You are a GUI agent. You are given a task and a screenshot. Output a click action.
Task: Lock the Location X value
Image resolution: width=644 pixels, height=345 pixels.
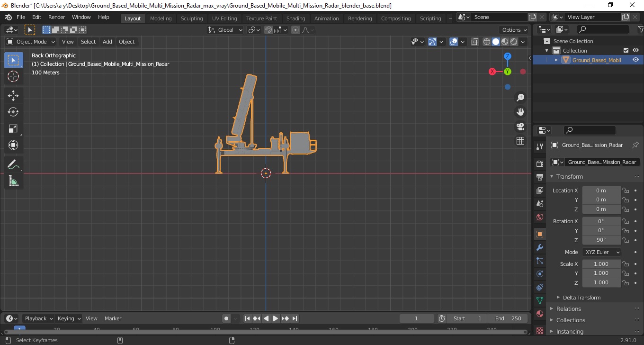(x=626, y=191)
